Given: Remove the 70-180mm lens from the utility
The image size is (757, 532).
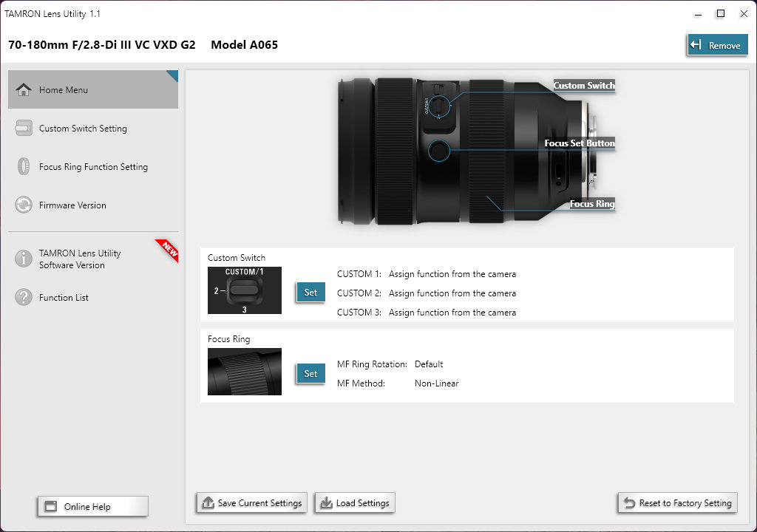Looking at the screenshot, I should [716, 44].
